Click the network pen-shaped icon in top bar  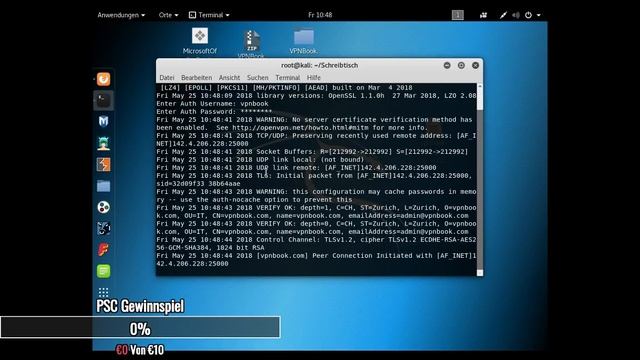pos(503,15)
